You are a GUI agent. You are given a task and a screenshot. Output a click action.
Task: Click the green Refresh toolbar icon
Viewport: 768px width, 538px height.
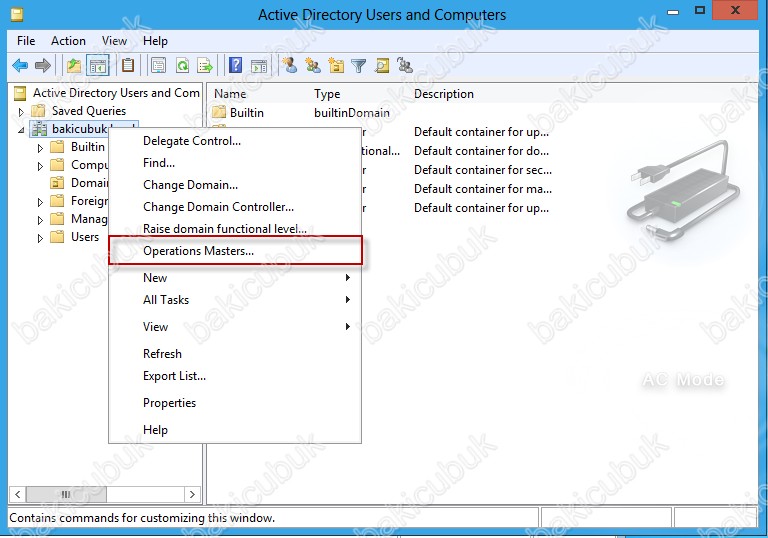[x=182, y=65]
